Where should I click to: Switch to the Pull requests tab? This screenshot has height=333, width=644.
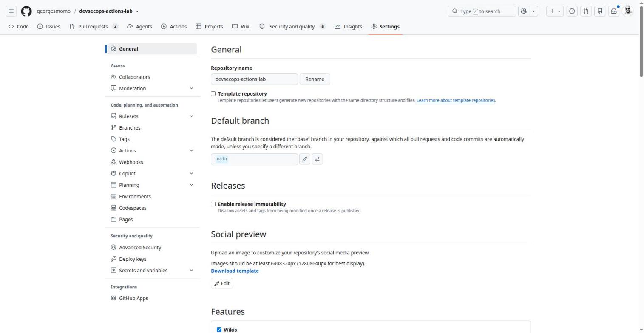click(x=94, y=26)
